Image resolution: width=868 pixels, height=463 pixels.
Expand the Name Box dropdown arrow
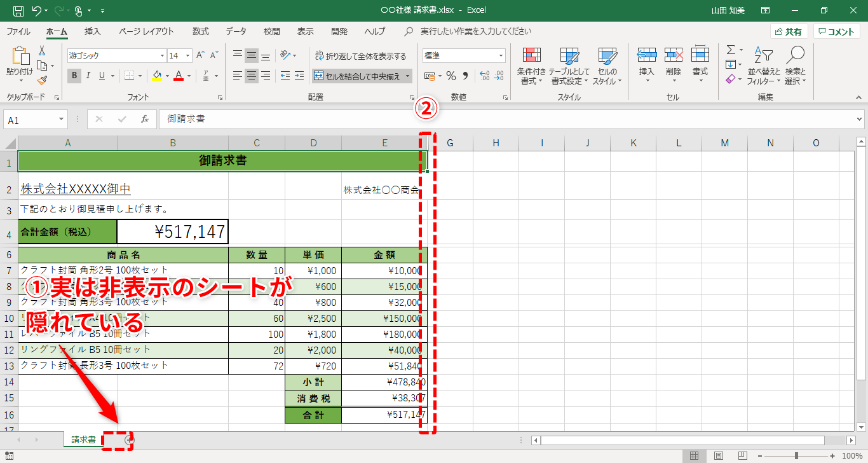[62, 120]
